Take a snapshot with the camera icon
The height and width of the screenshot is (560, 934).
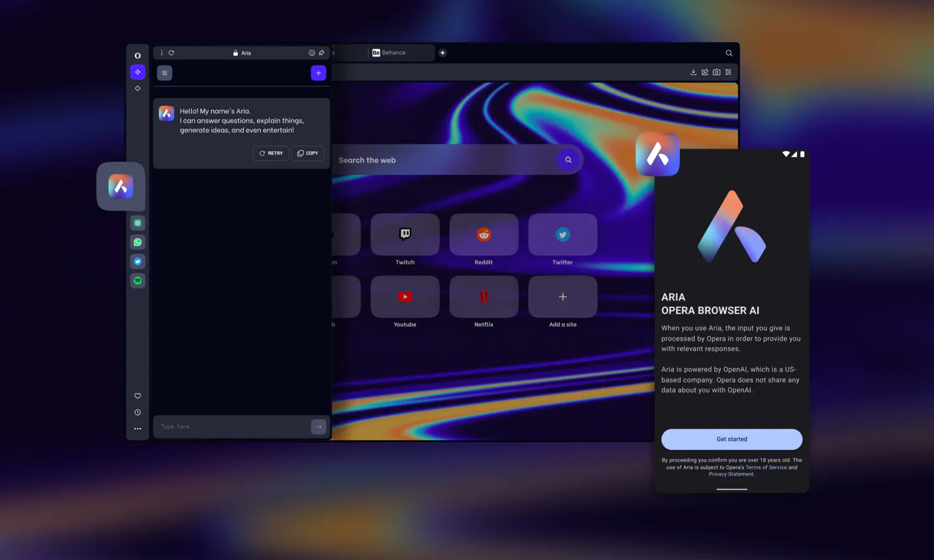pyautogui.click(x=717, y=72)
